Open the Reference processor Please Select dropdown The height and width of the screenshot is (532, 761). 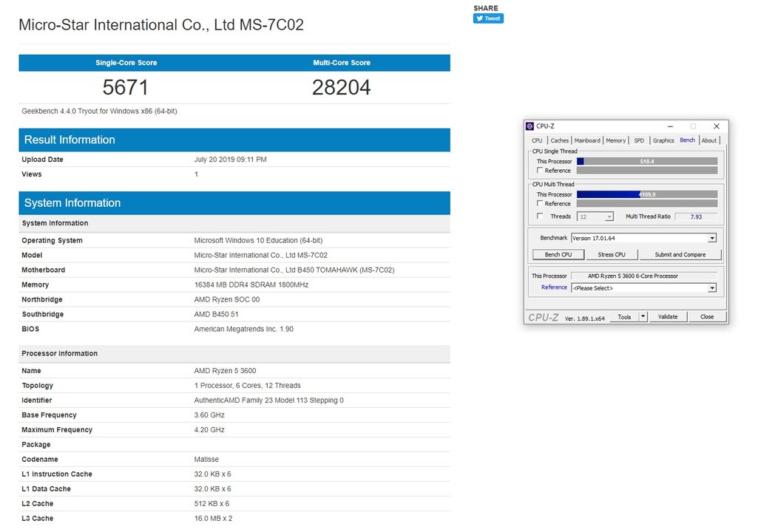(x=712, y=288)
